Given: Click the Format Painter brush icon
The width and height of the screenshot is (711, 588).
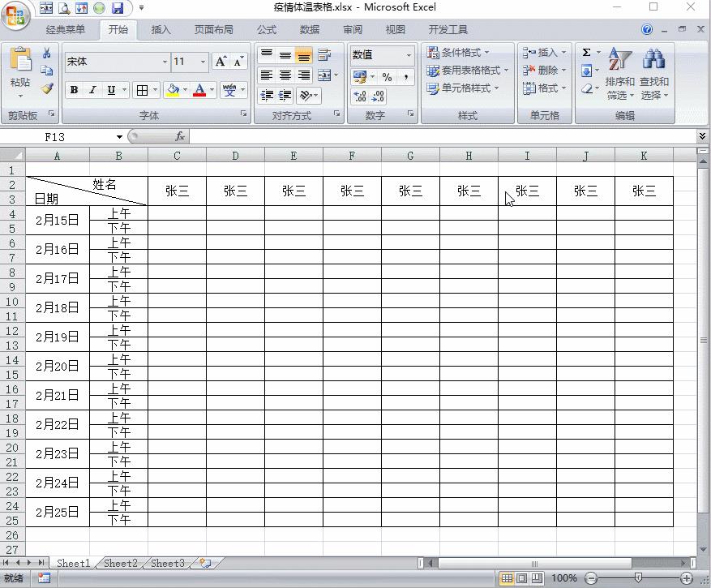Looking at the screenshot, I should coord(47,88).
